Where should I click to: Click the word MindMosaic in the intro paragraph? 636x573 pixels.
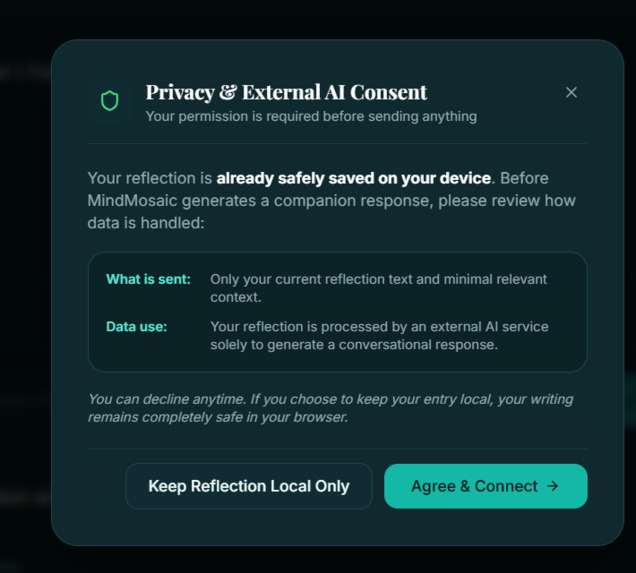click(132, 200)
